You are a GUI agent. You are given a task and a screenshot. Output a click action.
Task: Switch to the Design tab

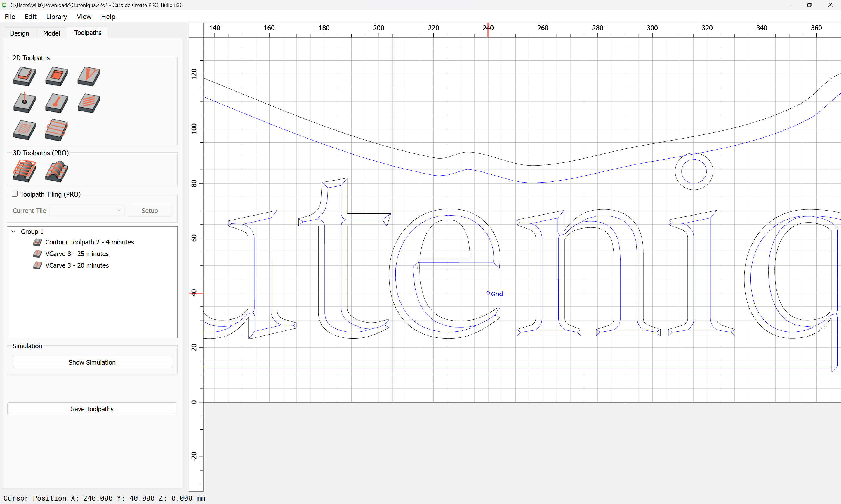pos(19,33)
